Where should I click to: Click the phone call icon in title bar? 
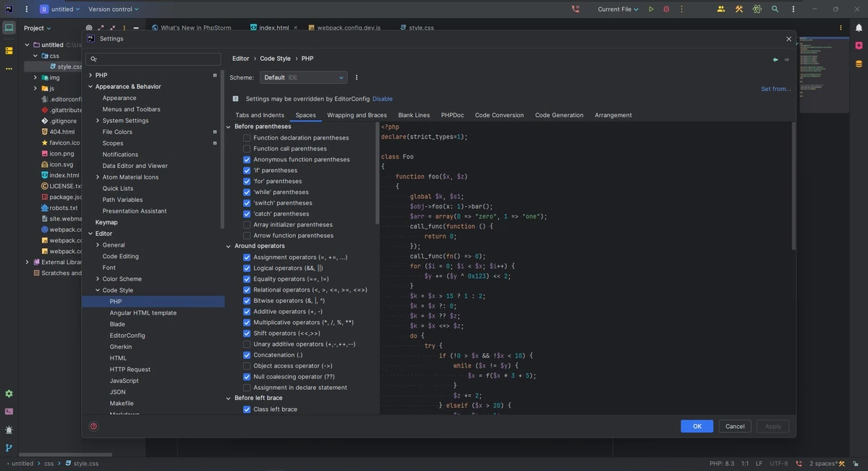coord(576,9)
